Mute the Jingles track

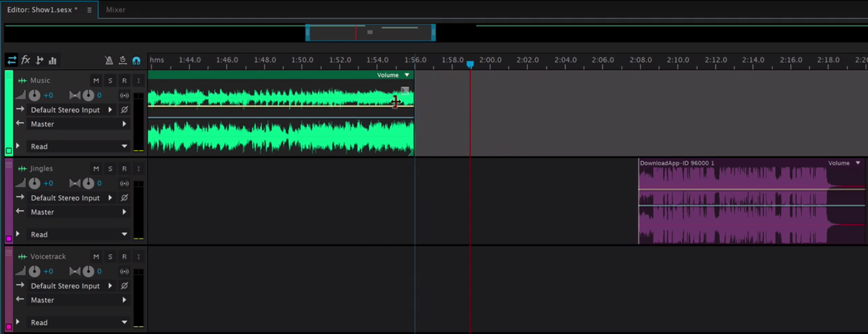click(x=96, y=169)
